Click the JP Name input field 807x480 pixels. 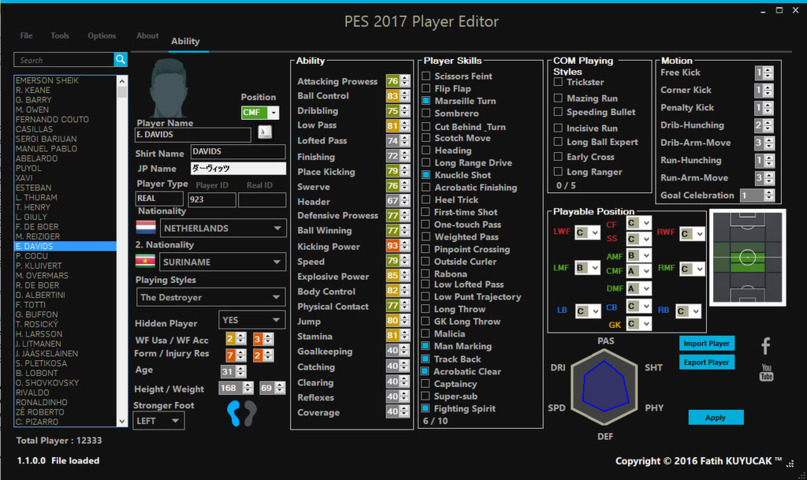(x=238, y=168)
